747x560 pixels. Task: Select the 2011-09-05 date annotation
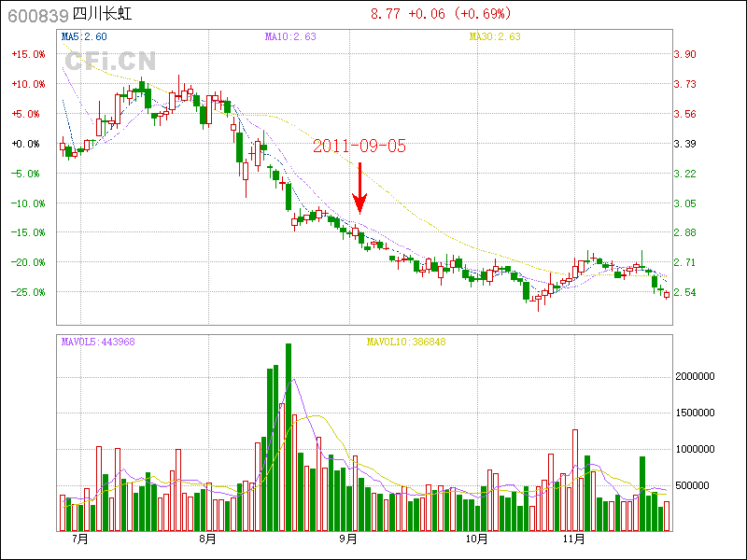coord(359,147)
